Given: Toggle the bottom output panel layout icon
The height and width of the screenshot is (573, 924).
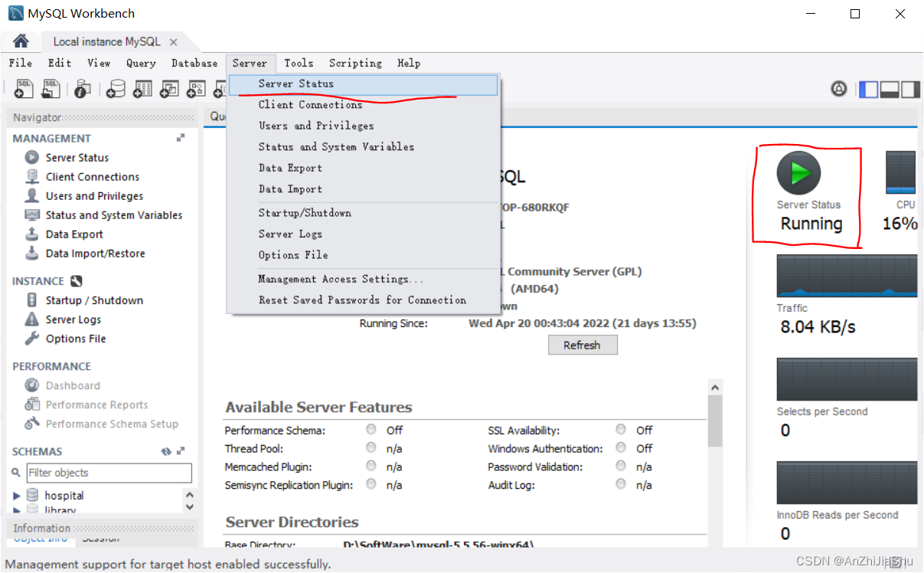Looking at the screenshot, I should click(890, 89).
